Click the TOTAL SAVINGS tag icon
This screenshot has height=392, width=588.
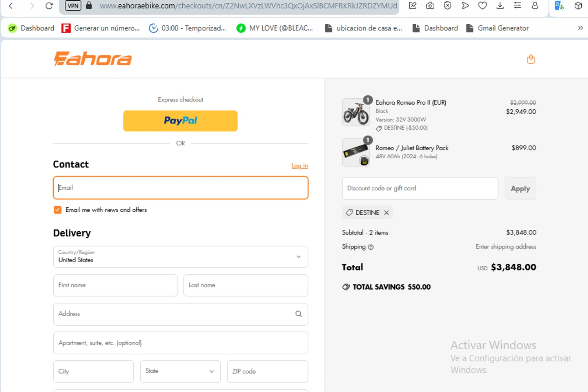point(346,287)
